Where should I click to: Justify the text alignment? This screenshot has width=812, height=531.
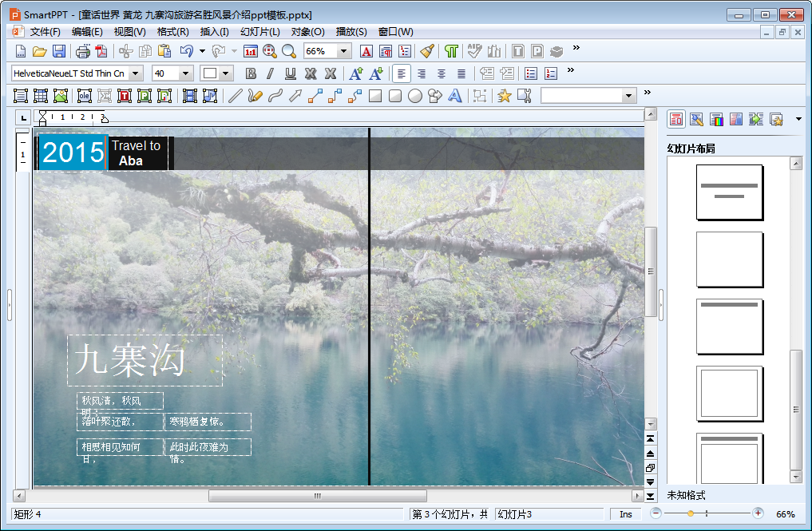click(x=461, y=73)
